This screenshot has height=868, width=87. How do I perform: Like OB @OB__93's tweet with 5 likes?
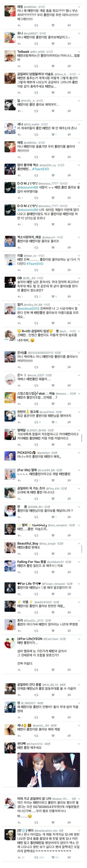(53, 297)
